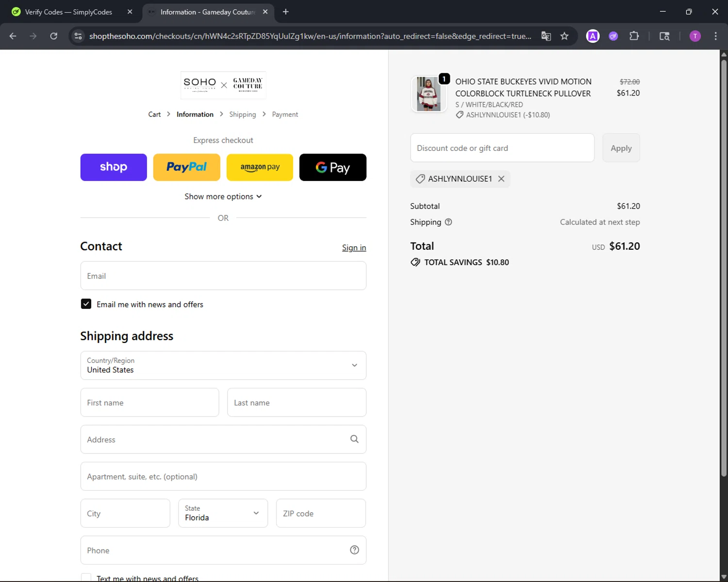728x582 pixels.
Task: Open Chrome's three-dot menu
Action: (x=715, y=36)
